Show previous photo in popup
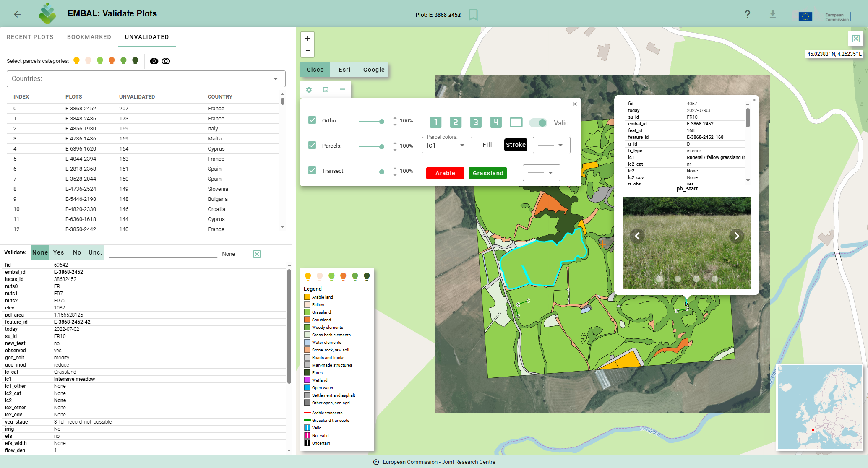Screen dimensions: 868x468 [637, 236]
